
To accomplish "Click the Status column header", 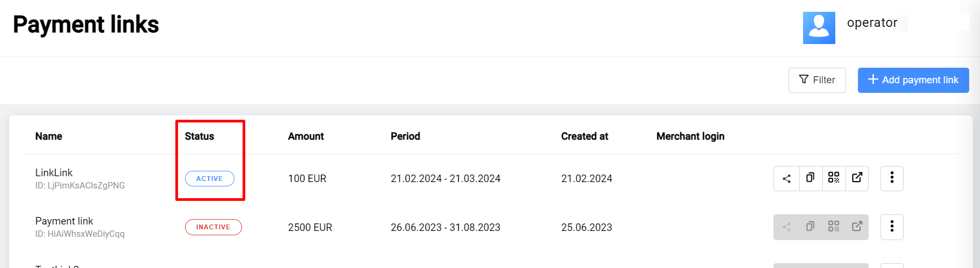I will tap(199, 136).
